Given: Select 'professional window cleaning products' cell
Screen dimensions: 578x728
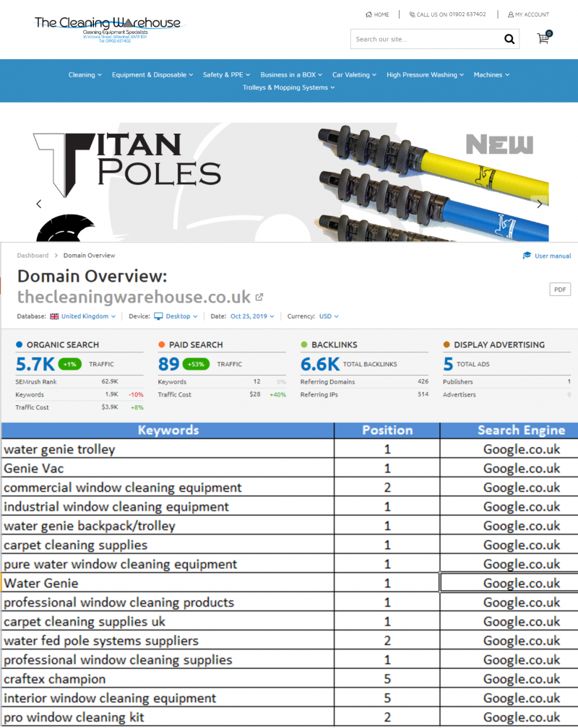Looking at the screenshot, I should [x=168, y=602].
